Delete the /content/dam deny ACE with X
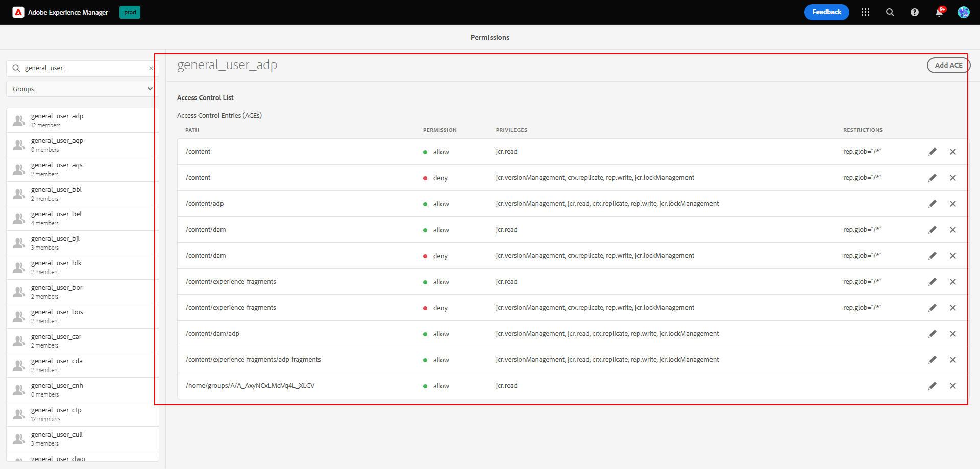The image size is (980, 469). (x=953, y=256)
